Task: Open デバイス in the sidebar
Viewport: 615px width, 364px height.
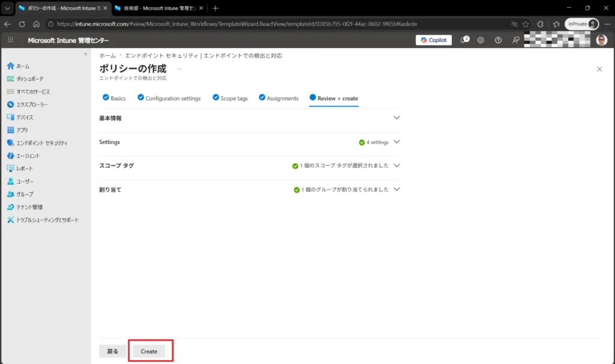Action: (x=20, y=117)
